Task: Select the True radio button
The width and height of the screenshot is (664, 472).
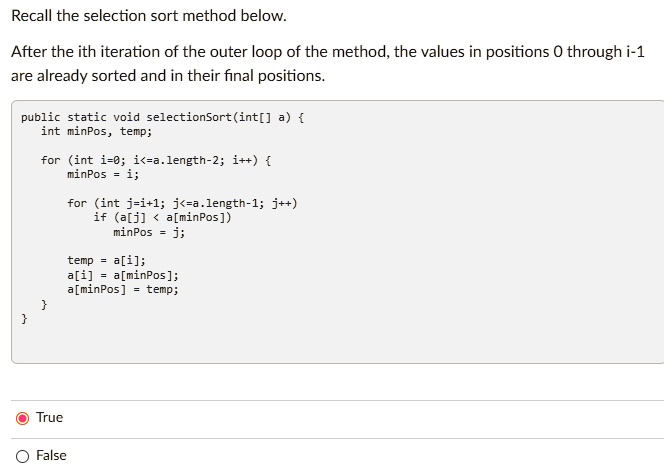Action: tap(22, 418)
